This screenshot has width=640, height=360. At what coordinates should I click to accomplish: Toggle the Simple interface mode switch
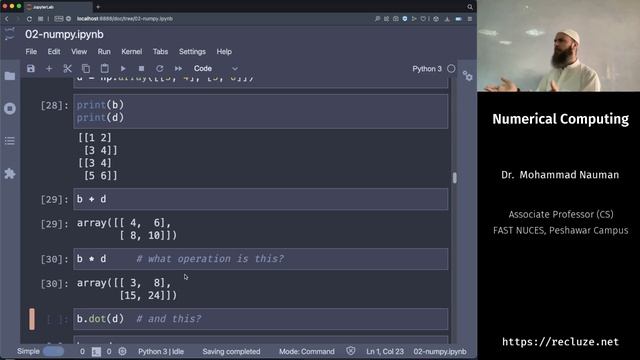tap(53, 351)
